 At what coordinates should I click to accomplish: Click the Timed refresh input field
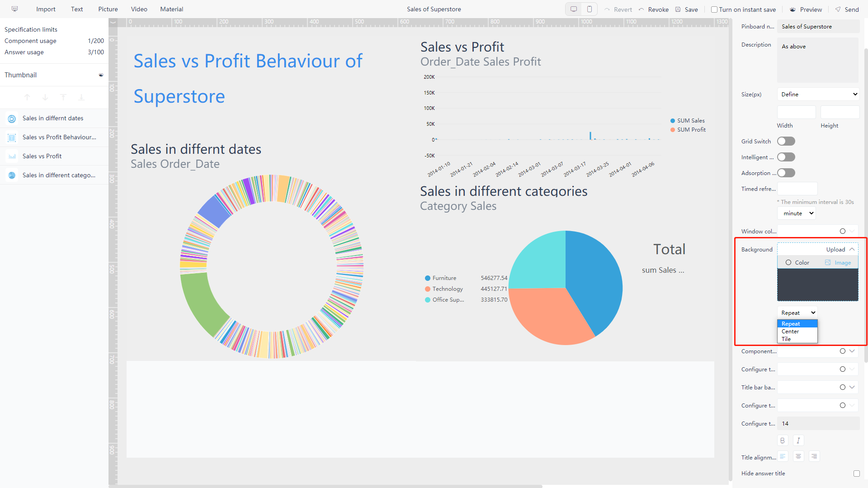point(797,189)
